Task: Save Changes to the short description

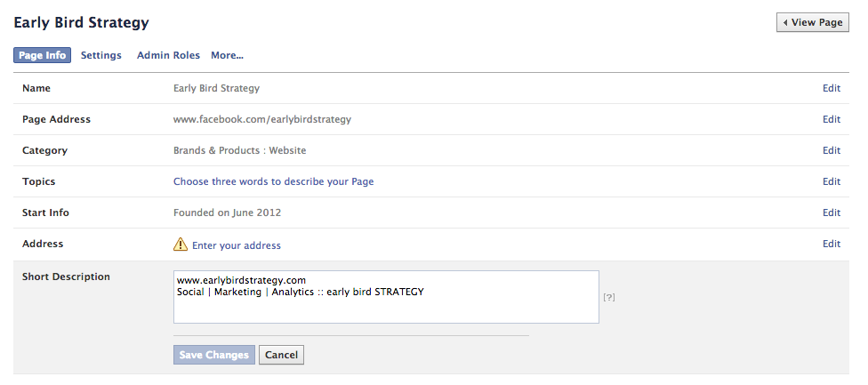Action: pyautogui.click(x=214, y=355)
